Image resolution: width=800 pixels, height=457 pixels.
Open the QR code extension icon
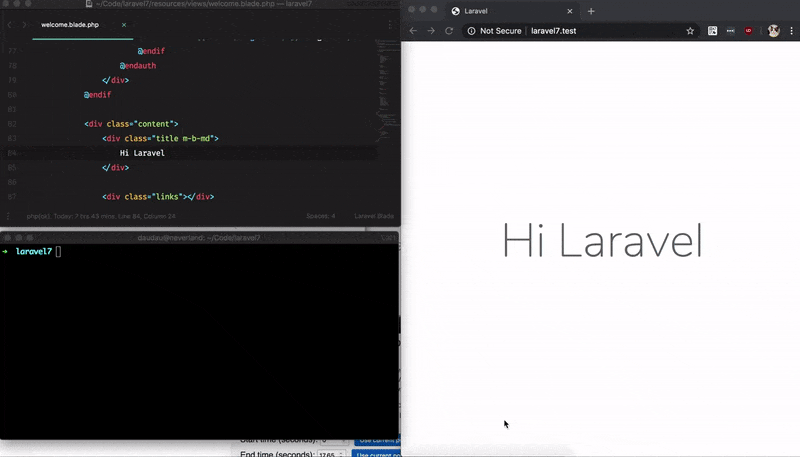(x=712, y=31)
